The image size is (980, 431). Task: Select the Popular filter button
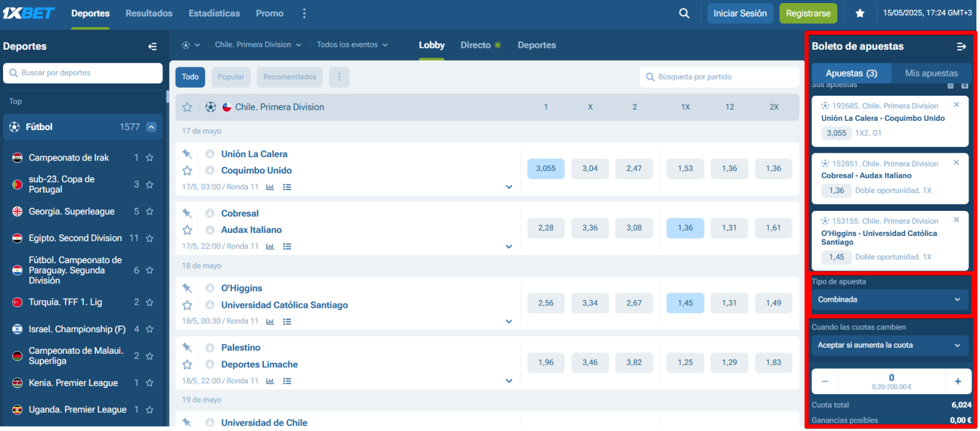231,77
